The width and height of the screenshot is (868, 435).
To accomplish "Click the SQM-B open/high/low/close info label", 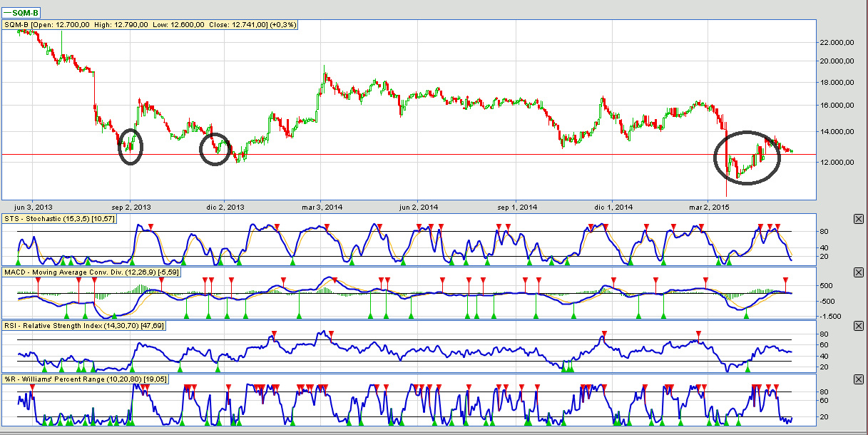I will [150, 24].
